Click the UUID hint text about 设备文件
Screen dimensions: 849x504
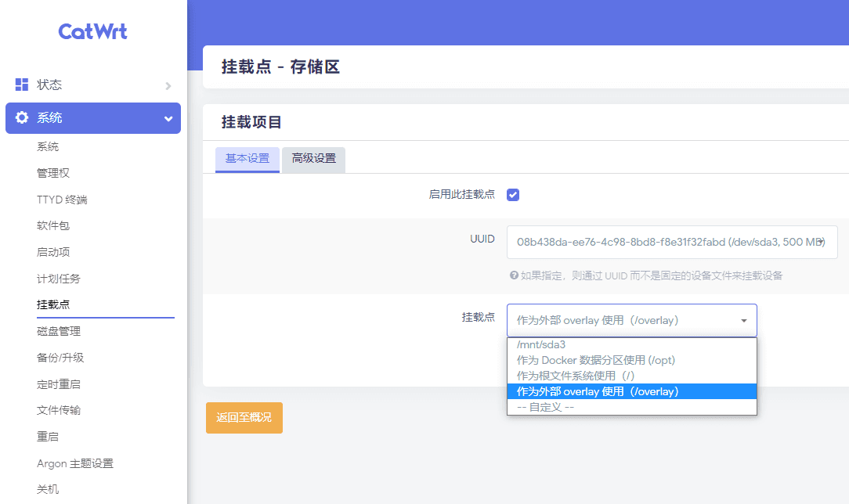tap(652, 275)
